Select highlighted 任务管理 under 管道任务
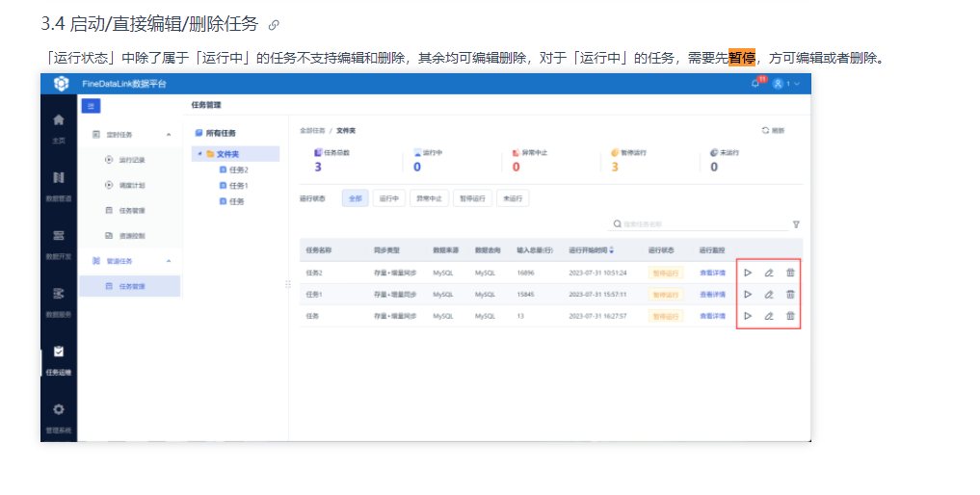The height and width of the screenshot is (495, 980). 129,286
